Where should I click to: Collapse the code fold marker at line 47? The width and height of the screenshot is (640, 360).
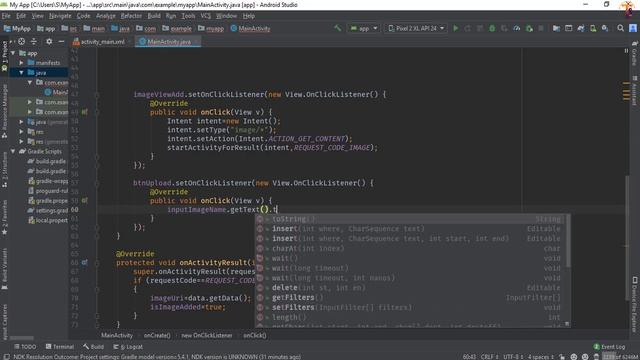pyautogui.click(x=97, y=95)
